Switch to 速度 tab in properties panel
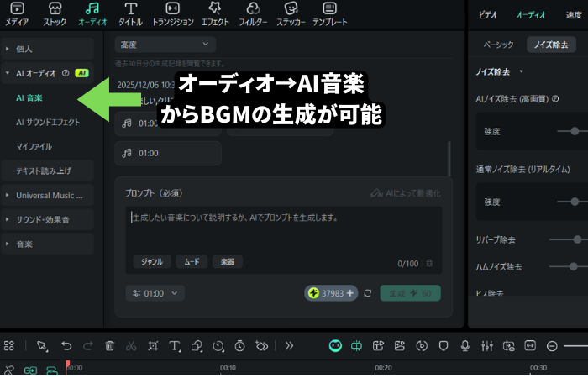Viewport: 588px width, 378px height. 574,15
